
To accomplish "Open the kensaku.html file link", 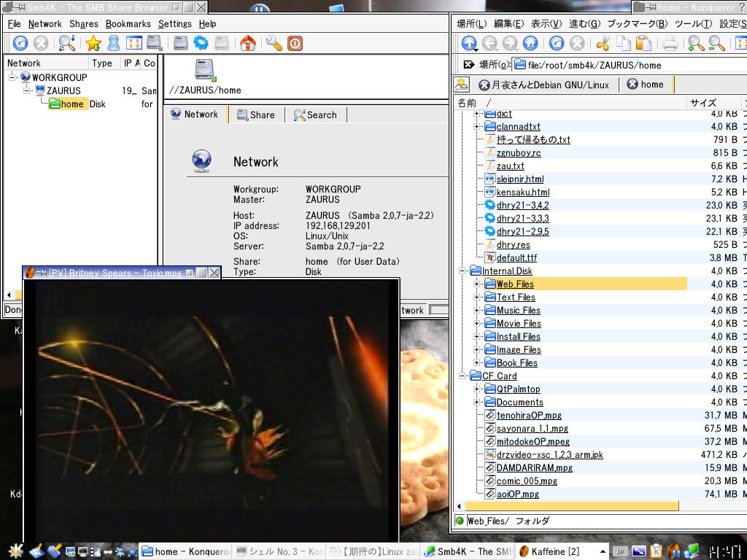I will pos(523,192).
